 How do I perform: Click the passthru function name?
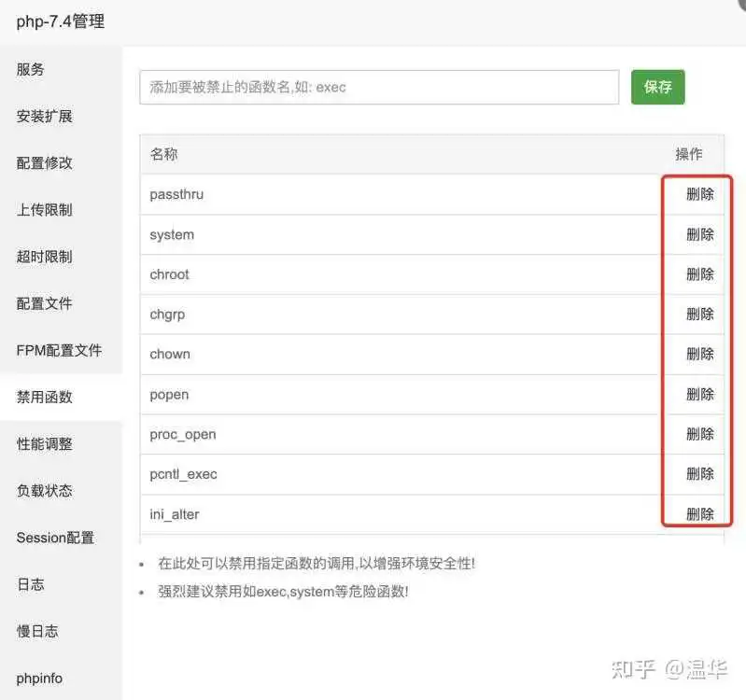tap(176, 195)
